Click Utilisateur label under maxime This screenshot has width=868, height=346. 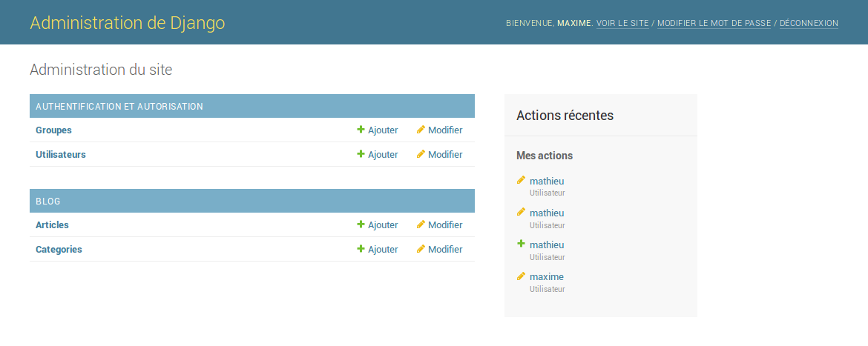point(547,289)
